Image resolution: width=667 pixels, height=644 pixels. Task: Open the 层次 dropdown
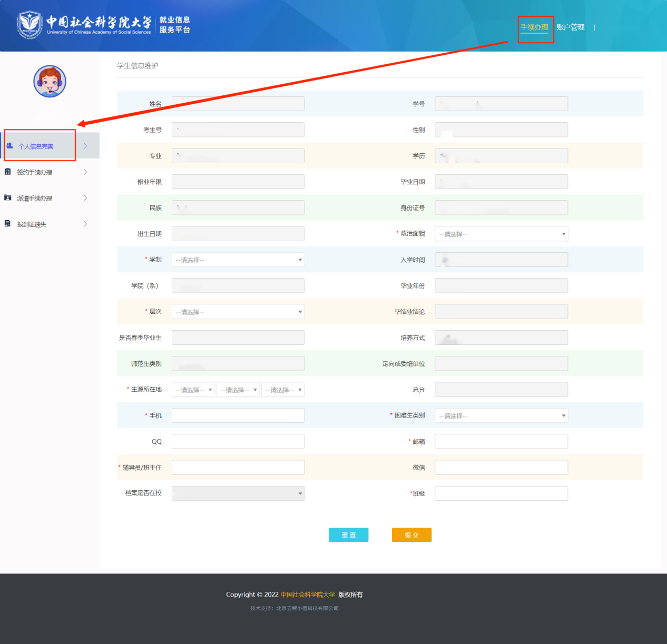[238, 312]
